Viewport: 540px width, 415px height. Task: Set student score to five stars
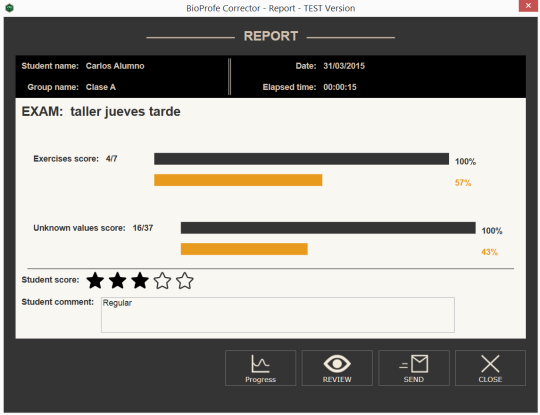pos(185,280)
